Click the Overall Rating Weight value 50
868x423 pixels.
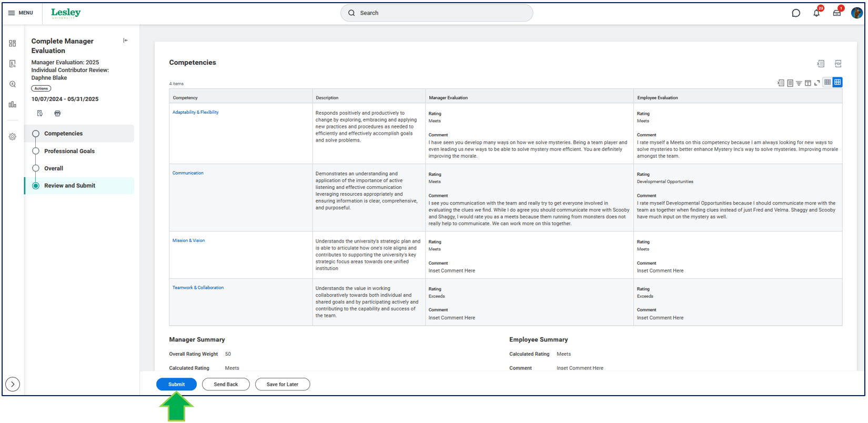coord(228,354)
